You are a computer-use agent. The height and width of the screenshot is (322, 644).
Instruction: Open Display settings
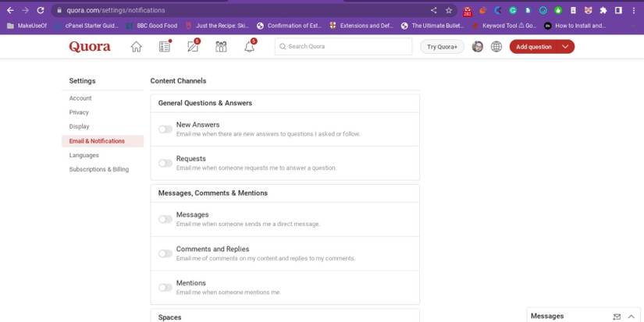coord(80,126)
